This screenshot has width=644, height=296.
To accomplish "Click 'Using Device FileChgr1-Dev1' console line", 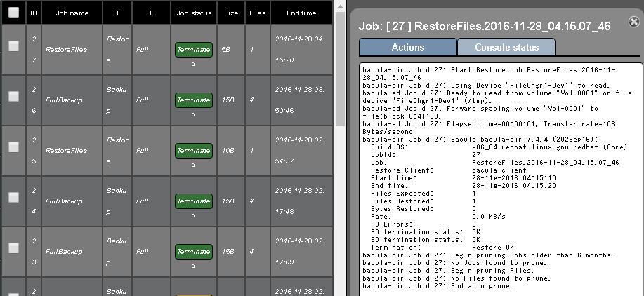I will point(486,86).
